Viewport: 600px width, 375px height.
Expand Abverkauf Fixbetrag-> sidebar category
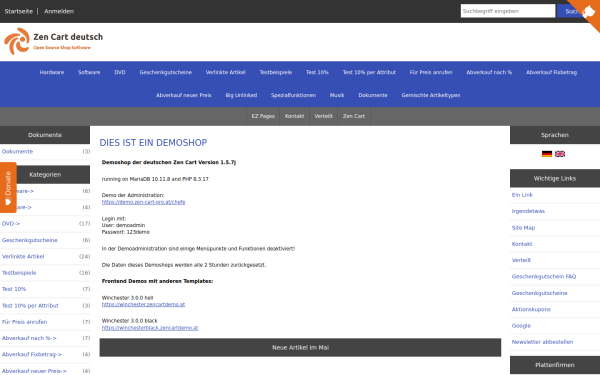[x=32, y=354]
